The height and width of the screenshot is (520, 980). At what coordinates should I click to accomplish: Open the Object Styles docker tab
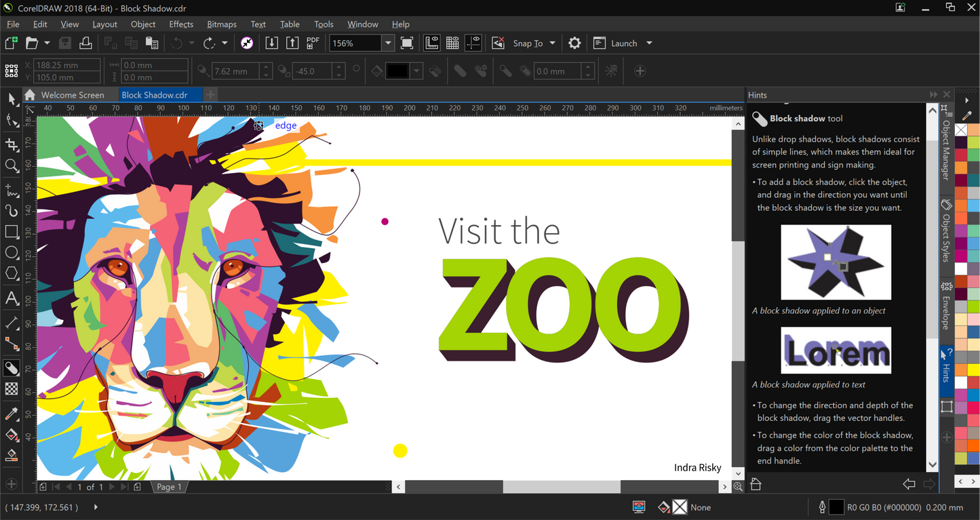pyautogui.click(x=946, y=232)
